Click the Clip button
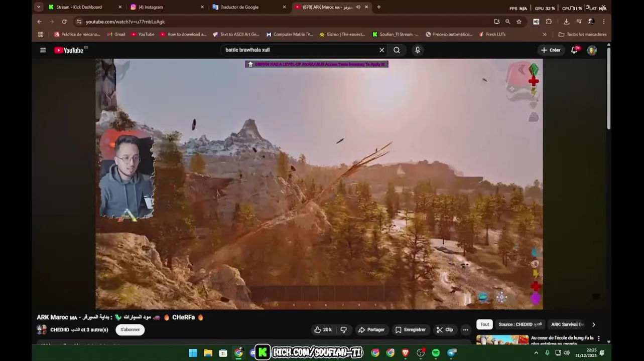 pos(445,330)
